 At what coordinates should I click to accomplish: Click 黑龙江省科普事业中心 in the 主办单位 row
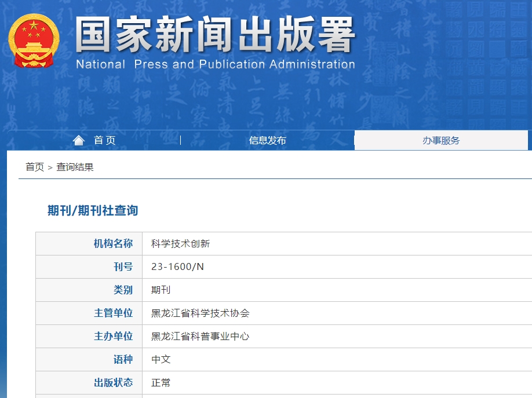tap(200, 336)
